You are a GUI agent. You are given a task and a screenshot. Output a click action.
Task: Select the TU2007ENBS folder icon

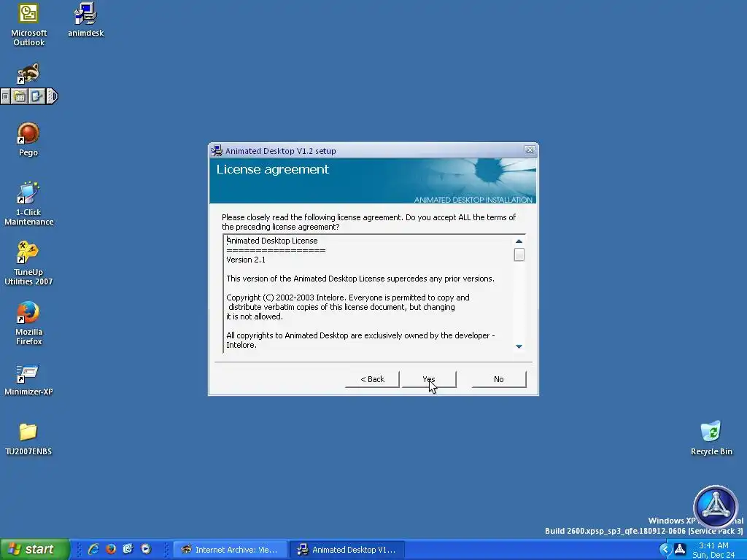coord(28,440)
